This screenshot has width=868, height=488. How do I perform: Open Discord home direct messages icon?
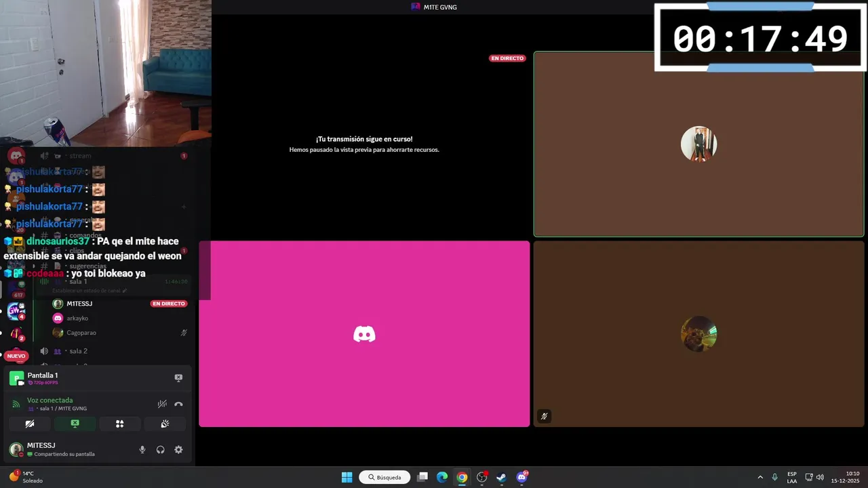click(x=16, y=157)
